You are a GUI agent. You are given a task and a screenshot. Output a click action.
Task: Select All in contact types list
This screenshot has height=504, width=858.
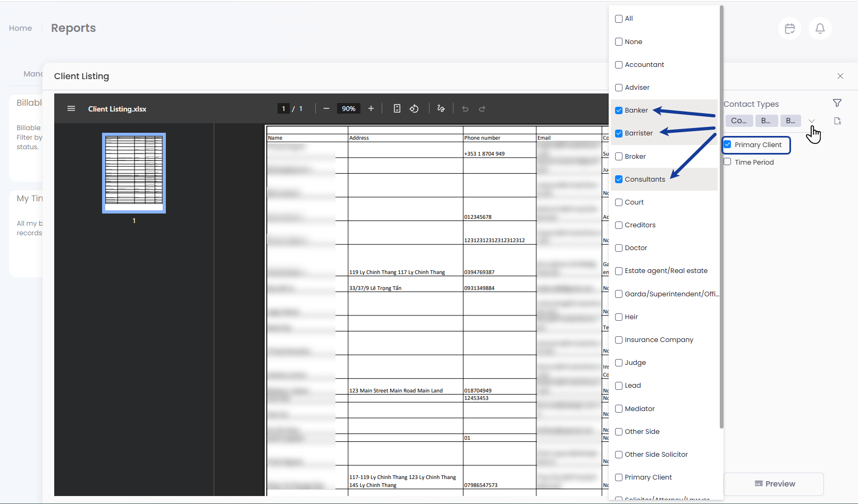pos(619,19)
